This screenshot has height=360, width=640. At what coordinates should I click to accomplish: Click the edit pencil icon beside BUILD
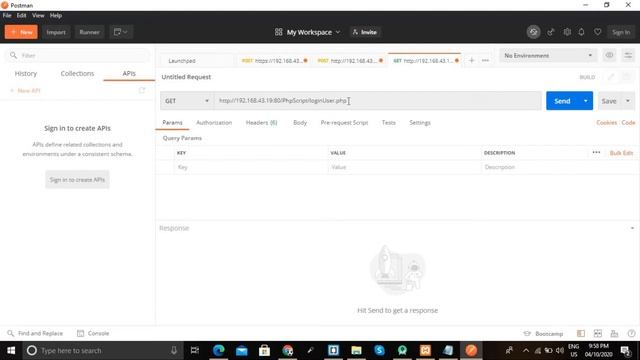point(611,77)
